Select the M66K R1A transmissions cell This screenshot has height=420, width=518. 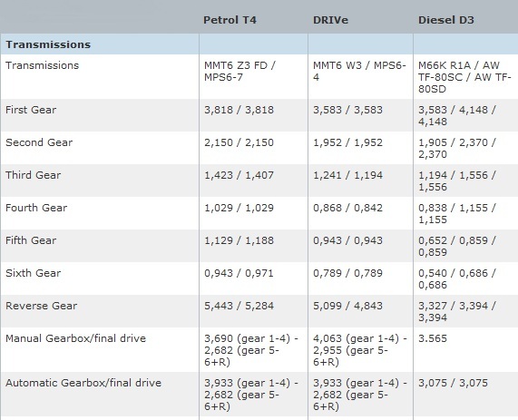point(464,77)
